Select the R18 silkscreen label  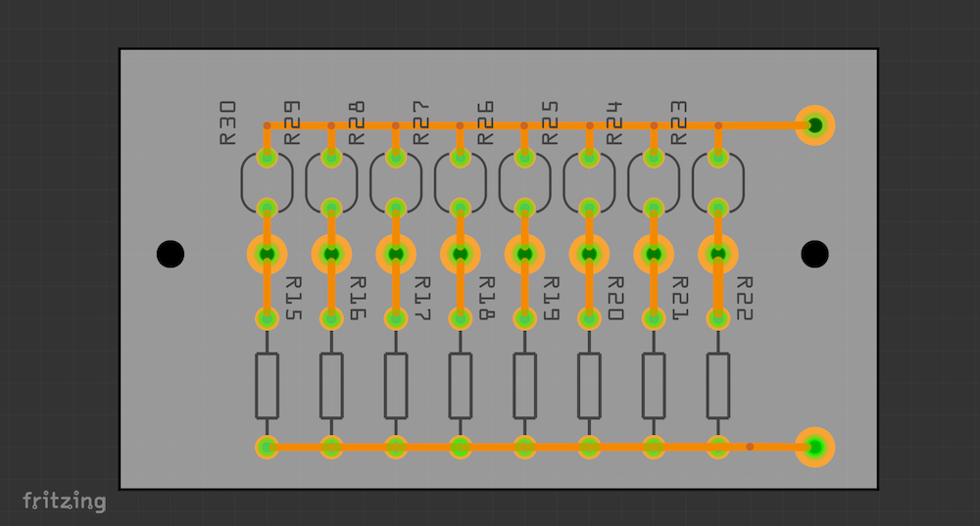(x=487, y=298)
